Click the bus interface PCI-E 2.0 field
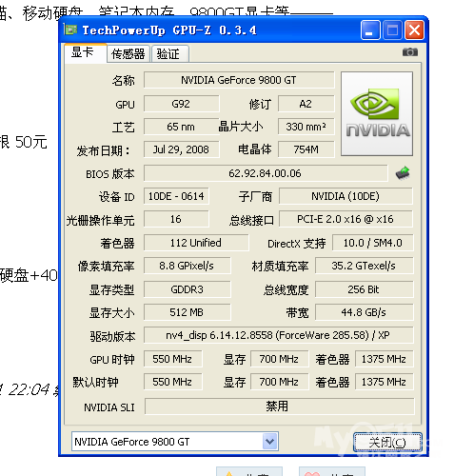 [x=346, y=219]
